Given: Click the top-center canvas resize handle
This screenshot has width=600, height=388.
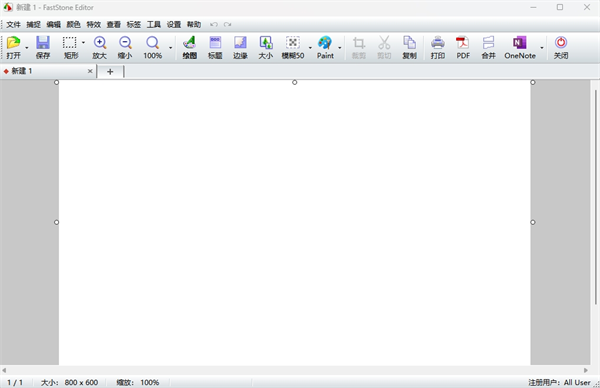Looking at the screenshot, I should click(x=295, y=82).
